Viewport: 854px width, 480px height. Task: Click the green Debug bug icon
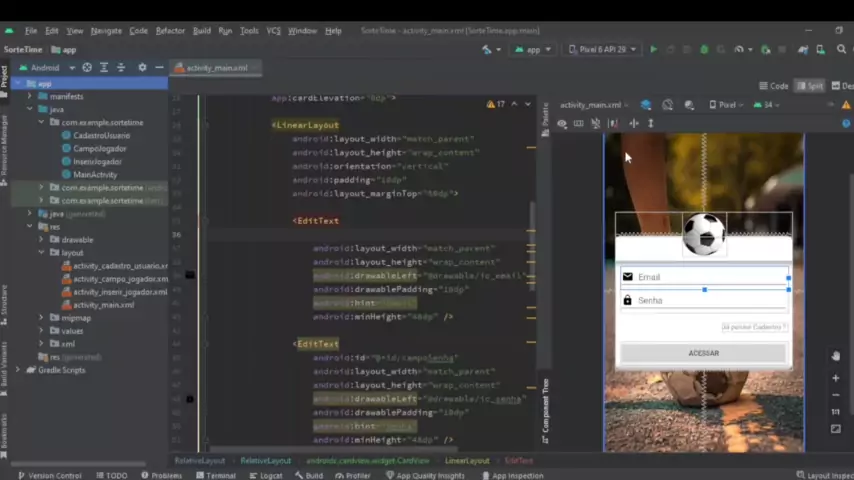pos(704,49)
